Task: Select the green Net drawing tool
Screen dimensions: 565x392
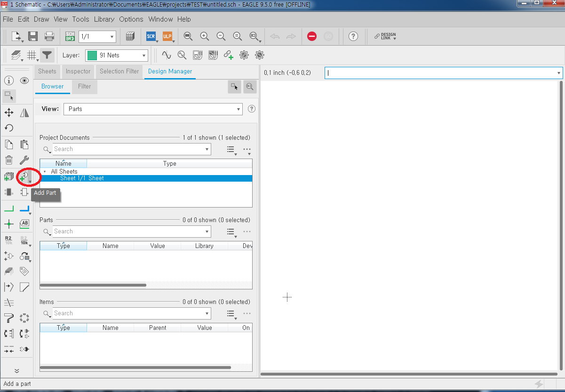Action: point(9,208)
